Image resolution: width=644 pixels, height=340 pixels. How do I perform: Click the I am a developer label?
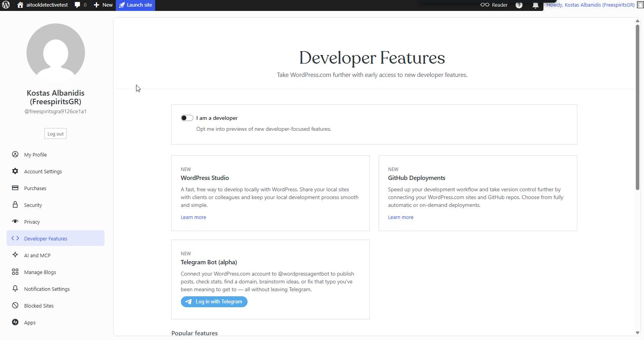(x=217, y=118)
